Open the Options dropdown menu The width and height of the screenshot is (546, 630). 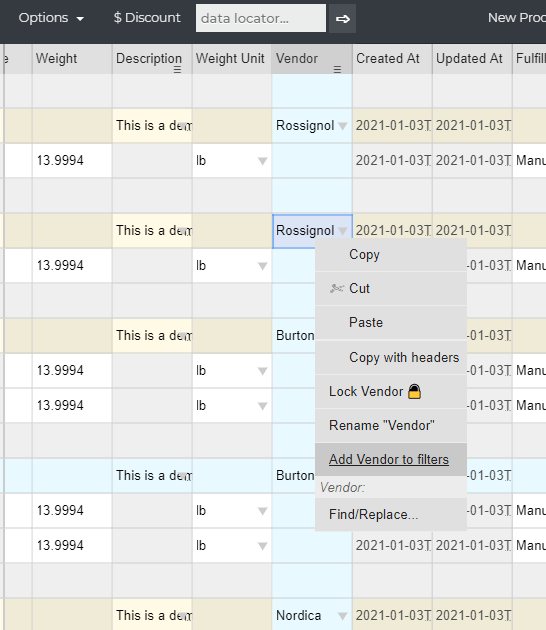pos(51,18)
